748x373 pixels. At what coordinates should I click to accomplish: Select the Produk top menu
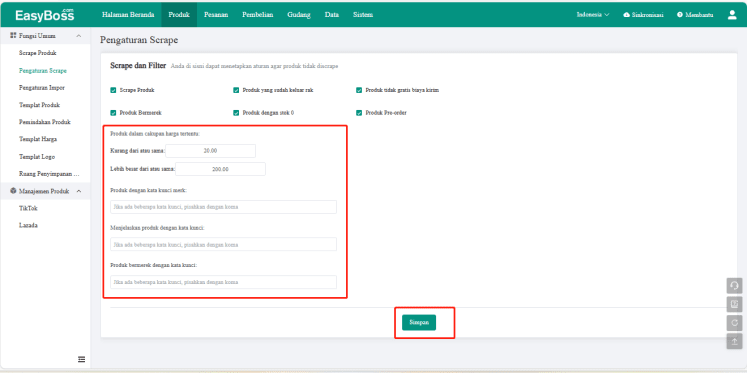coord(179,15)
